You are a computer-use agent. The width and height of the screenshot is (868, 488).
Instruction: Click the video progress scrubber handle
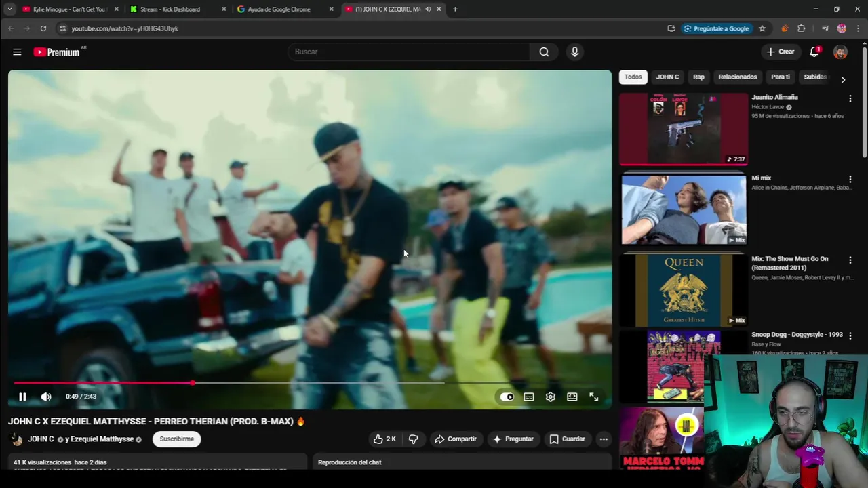coord(193,383)
